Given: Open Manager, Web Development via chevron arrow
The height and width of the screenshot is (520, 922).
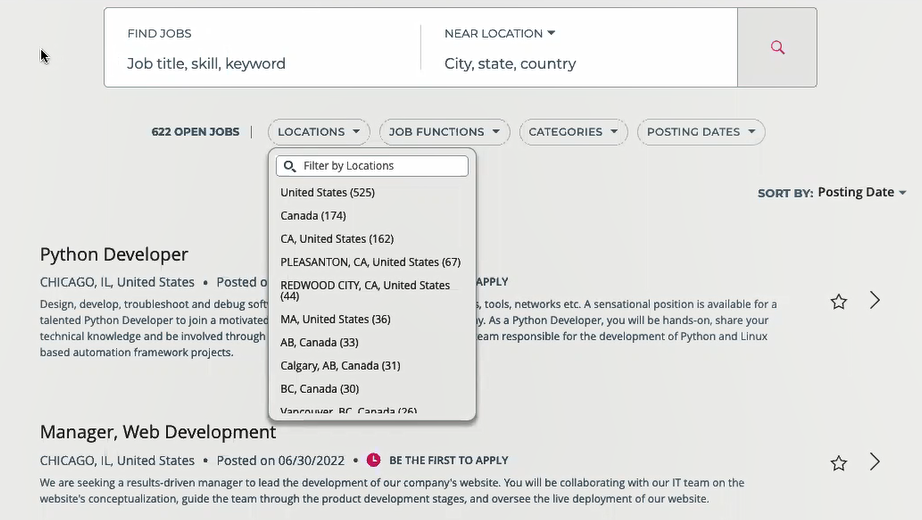Looking at the screenshot, I should point(875,462).
